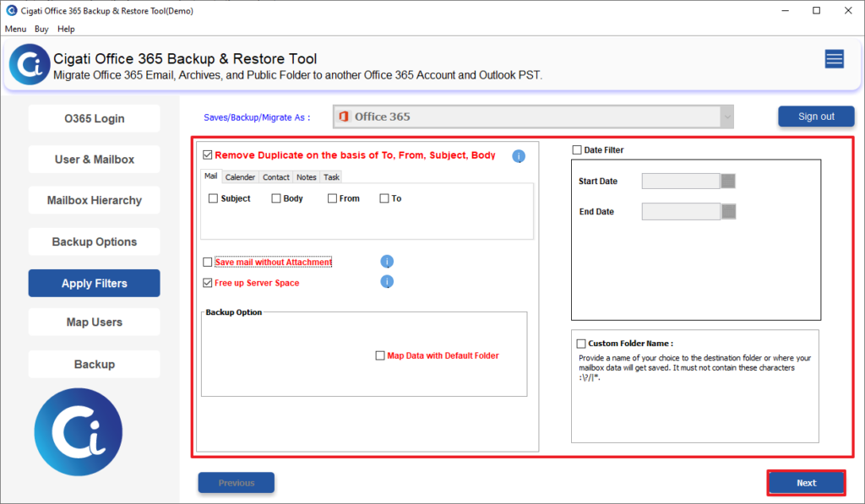Screen dimensions: 865x504
Task: Maximize the application window
Action: point(817,10)
